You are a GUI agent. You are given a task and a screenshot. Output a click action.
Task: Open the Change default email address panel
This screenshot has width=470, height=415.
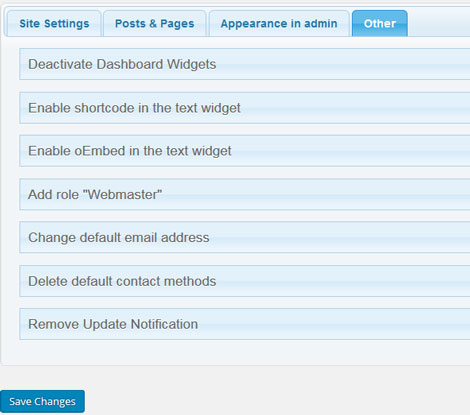pos(245,237)
